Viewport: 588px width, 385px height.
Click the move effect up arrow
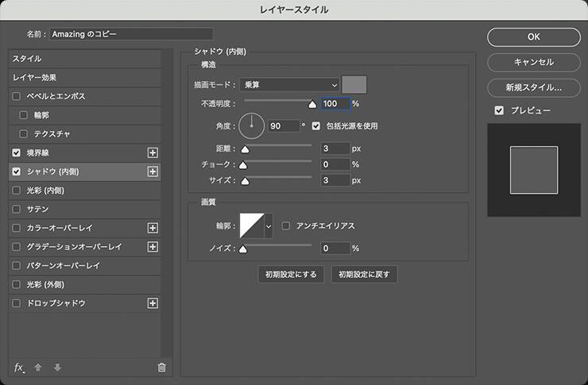[38, 368]
